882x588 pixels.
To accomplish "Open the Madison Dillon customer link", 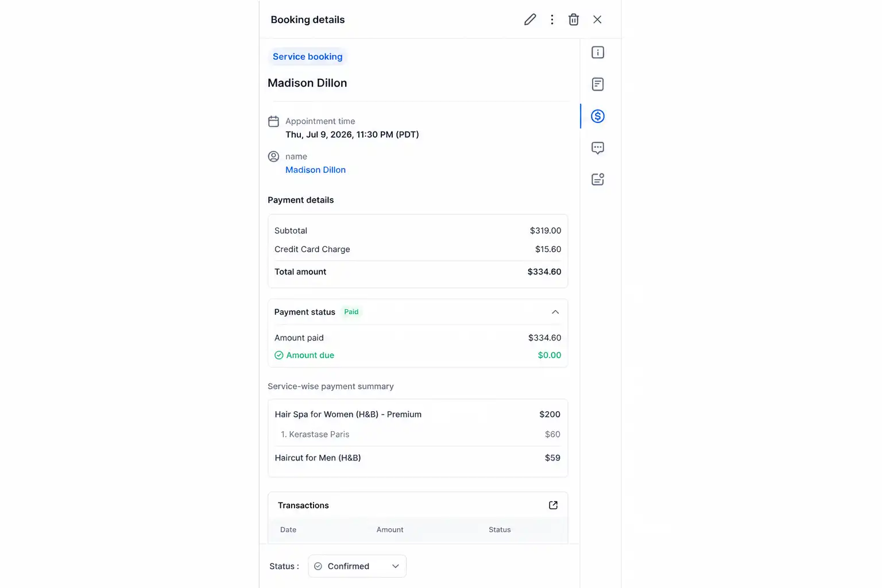I will coord(315,170).
